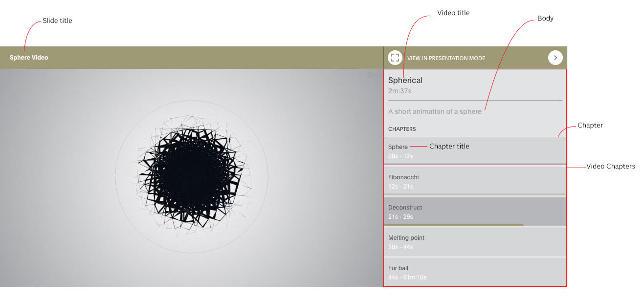Open the faint gear settings on video
The image size is (644, 297).
coord(370,75)
